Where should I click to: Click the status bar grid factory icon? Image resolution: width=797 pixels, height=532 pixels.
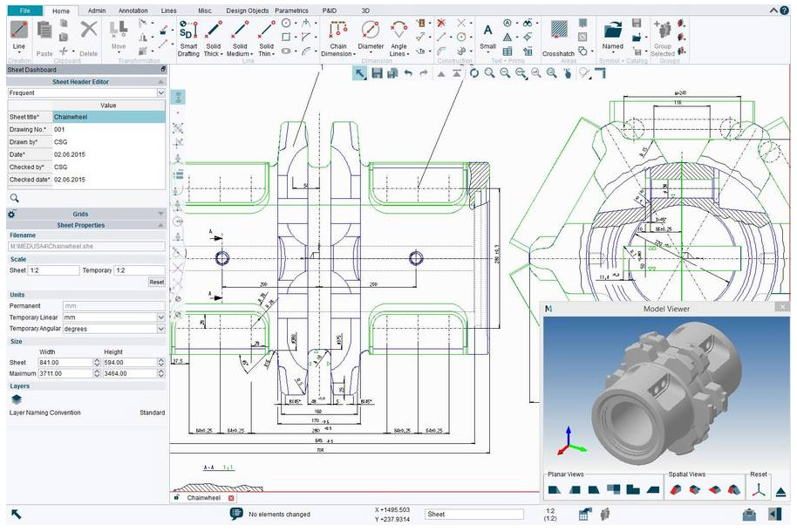coord(585,515)
